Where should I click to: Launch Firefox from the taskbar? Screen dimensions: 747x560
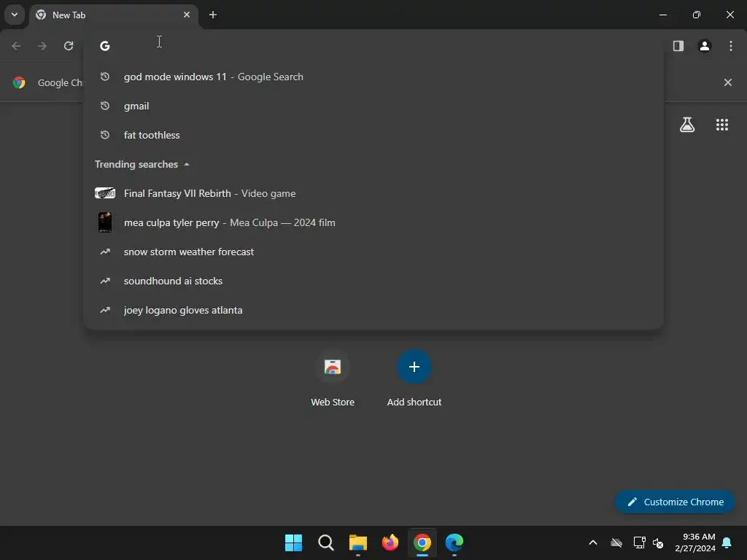tap(390, 542)
